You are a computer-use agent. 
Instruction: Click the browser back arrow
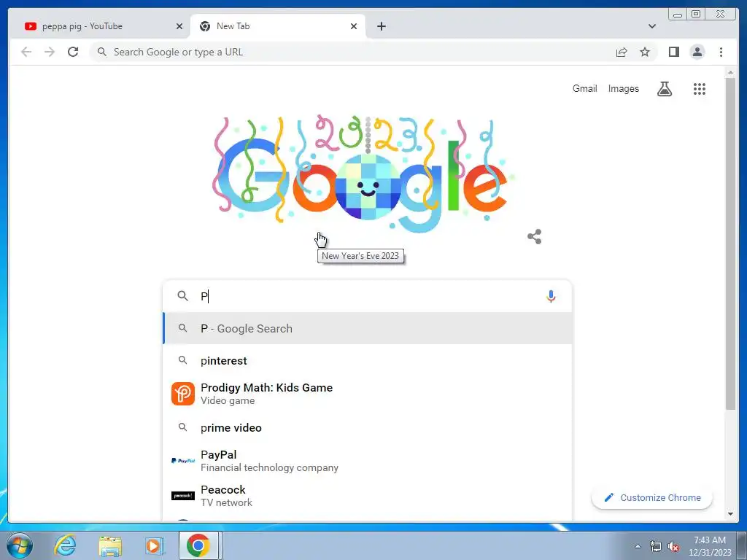[26, 52]
